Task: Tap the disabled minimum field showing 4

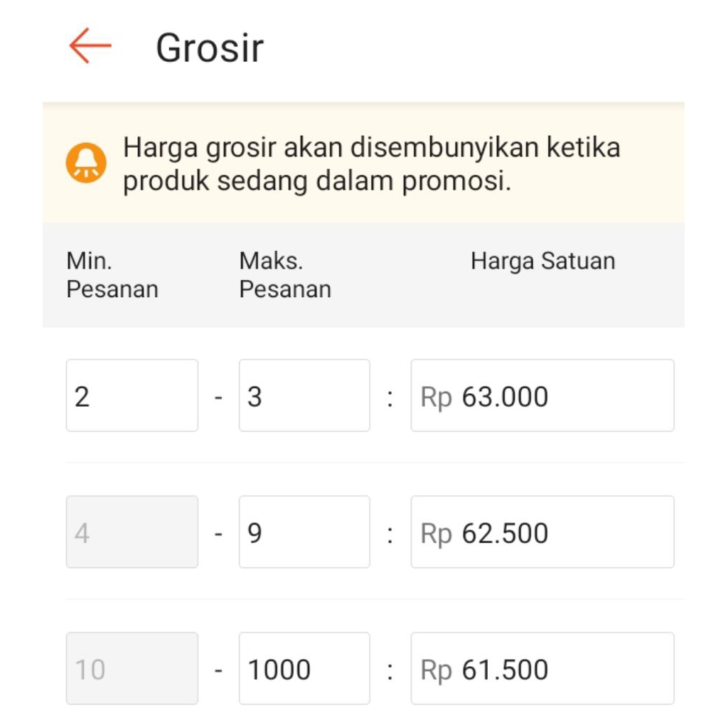Action: point(132,532)
